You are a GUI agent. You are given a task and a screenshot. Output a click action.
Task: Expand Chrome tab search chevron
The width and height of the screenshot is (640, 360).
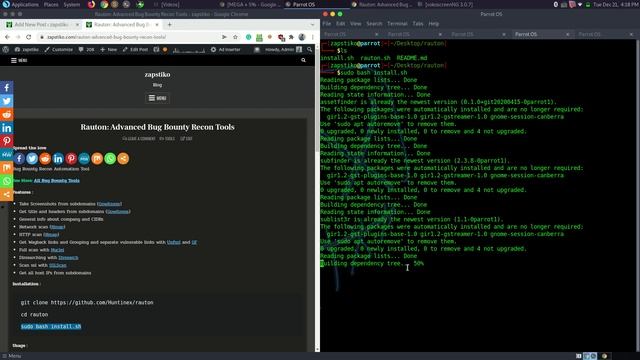pos(312,24)
